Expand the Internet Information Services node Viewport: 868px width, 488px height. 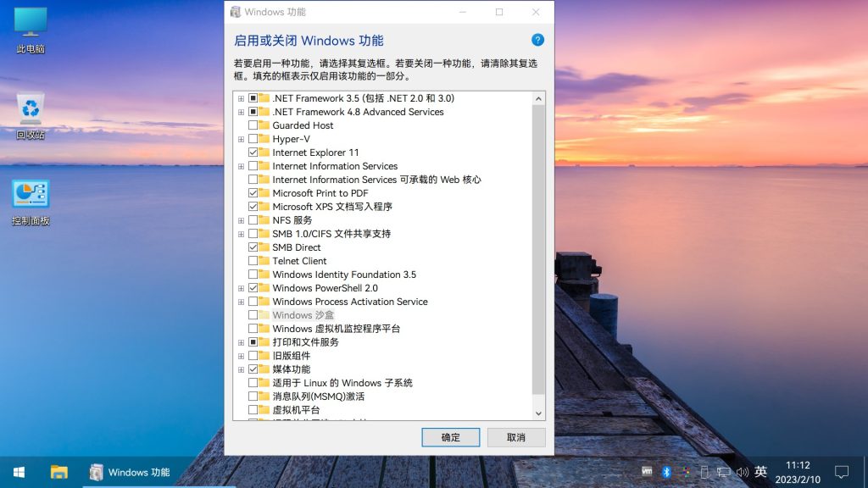[x=241, y=166]
